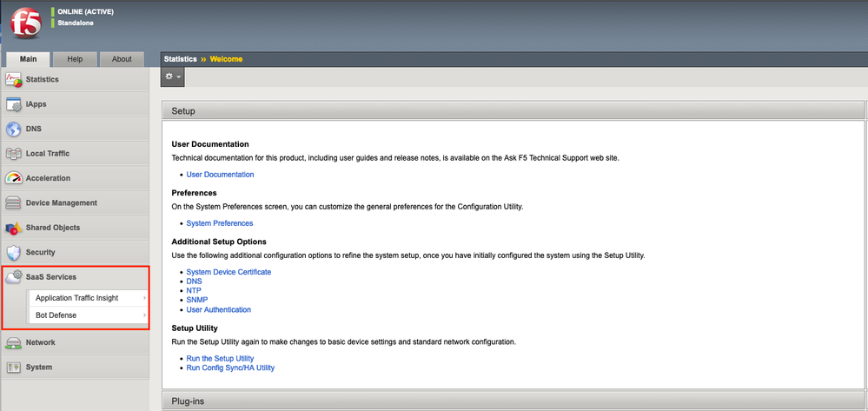
Task: Click the Run the Setup Utility link
Action: pos(220,358)
